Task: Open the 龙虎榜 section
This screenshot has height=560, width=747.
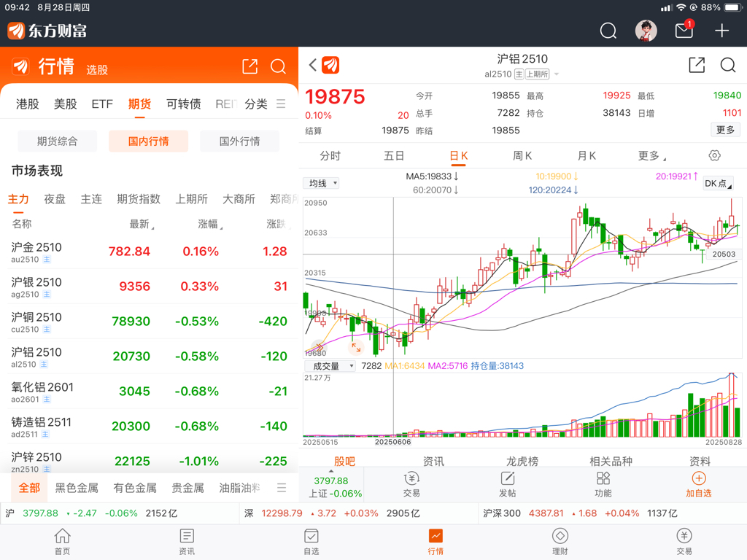Action: tap(522, 461)
